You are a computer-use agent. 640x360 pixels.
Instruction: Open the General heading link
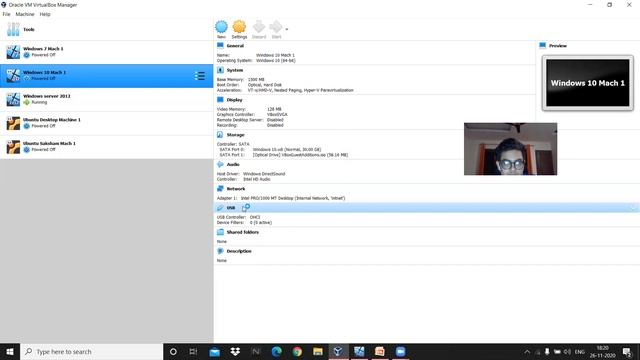(x=235, y=46)
